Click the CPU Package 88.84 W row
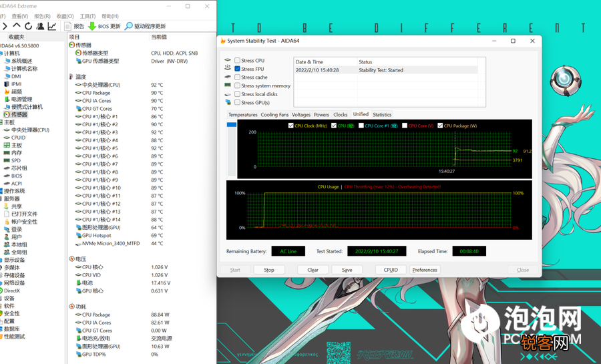601x364 pixels. pos(123,315)
